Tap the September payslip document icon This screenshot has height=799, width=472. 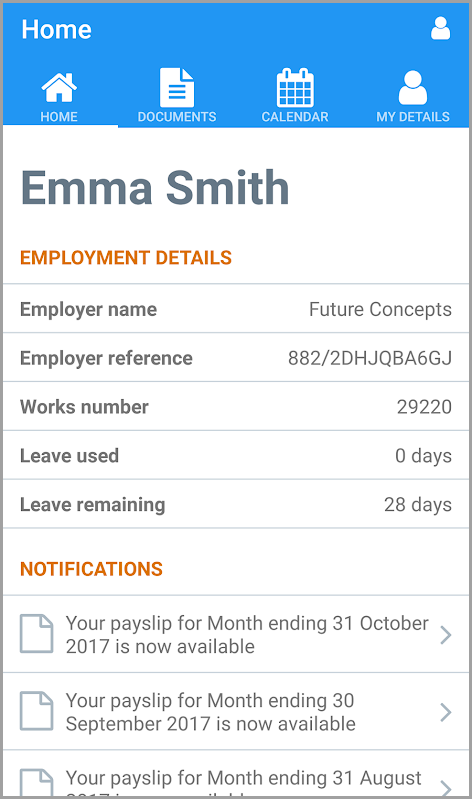coord(36,711)
